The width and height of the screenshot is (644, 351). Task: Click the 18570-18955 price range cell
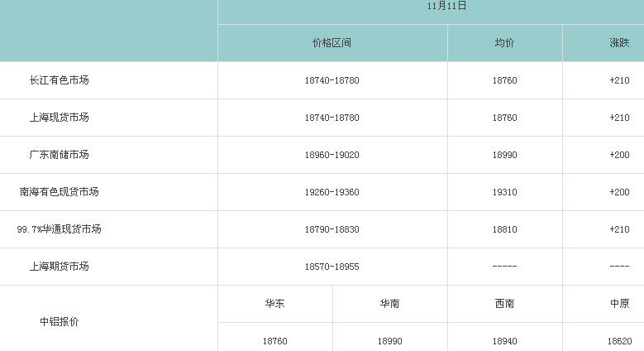pos(332,267)
